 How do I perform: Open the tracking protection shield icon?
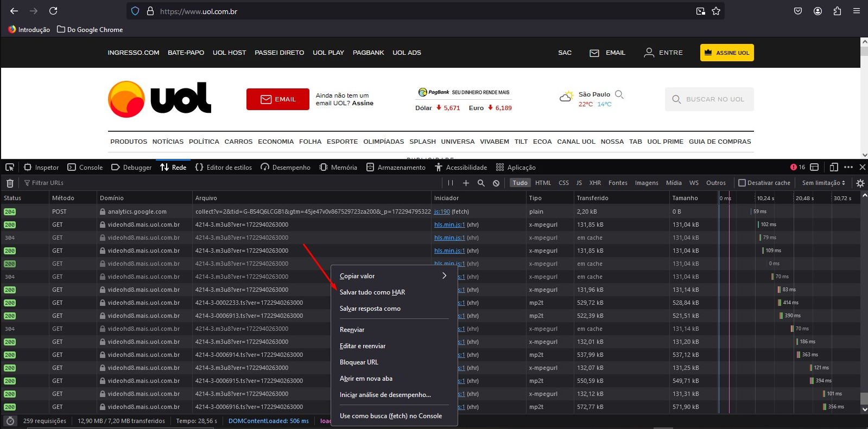[136, 11]
